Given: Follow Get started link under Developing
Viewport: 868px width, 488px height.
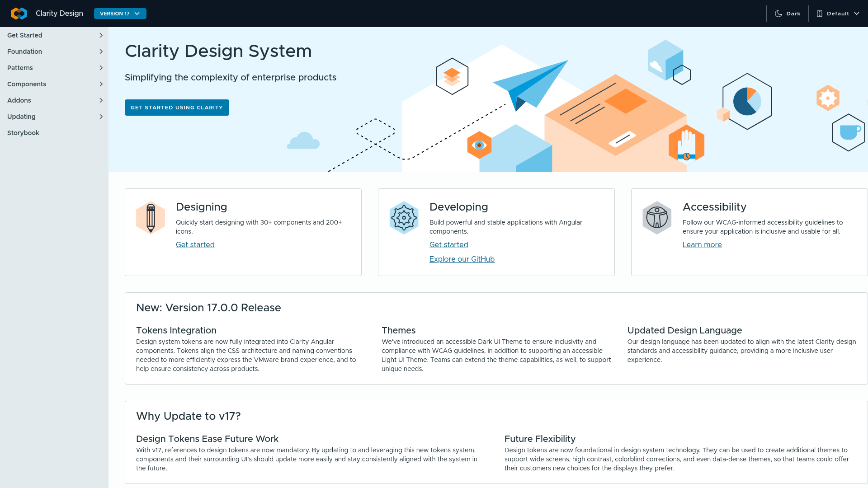Looking at the screenshot, I should click(449, 244).
